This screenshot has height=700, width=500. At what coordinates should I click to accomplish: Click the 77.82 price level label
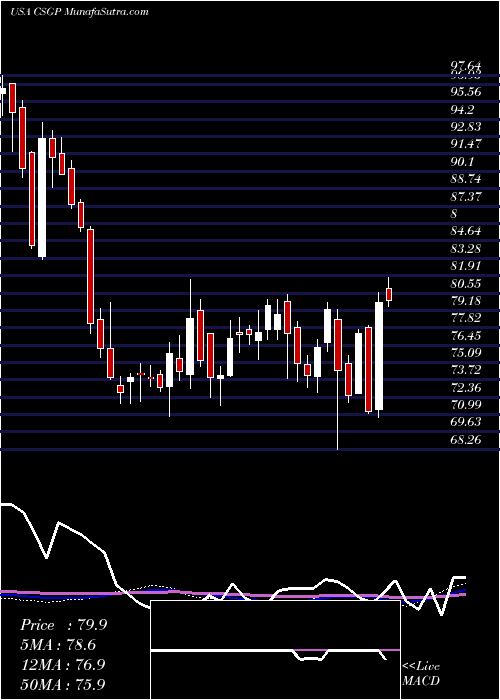[466, 318]
